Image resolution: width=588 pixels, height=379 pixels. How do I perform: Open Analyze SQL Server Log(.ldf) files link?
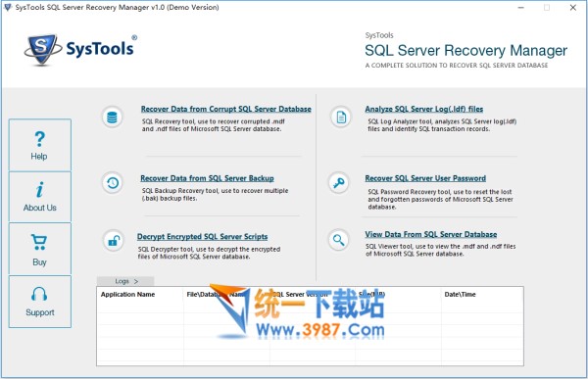(x=424, y=109)
